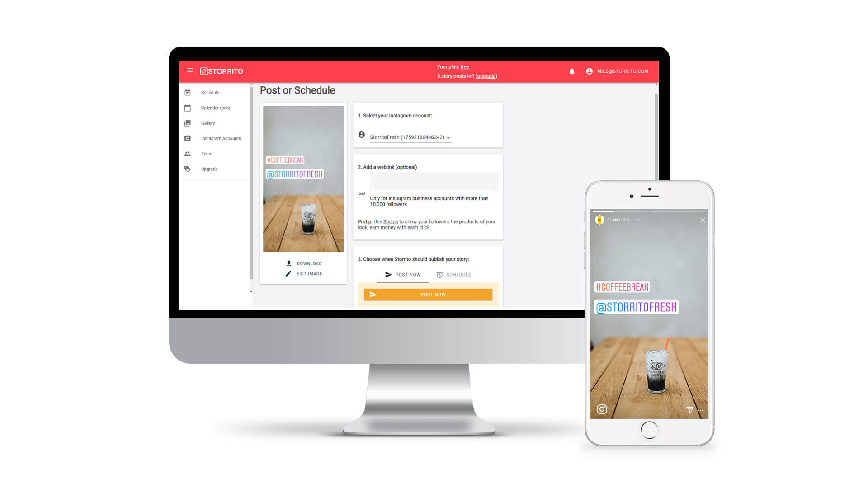Navigate to the Gallery section

coord(208,123)
